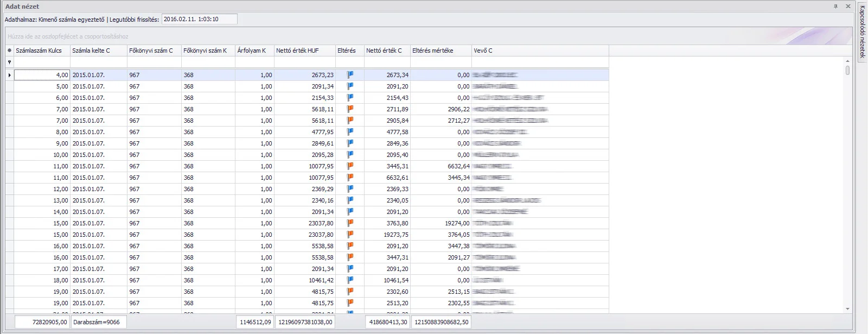Open the Kapcsolódó nézetek side tab
The image size is (868, 334).
click(x=862, y=31)
